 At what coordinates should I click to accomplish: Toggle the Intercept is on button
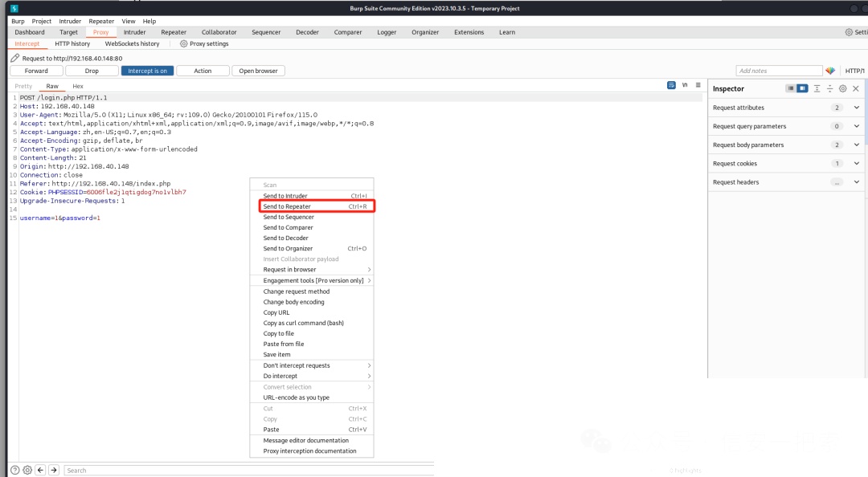pyautogui.click(x=147, y=71)
